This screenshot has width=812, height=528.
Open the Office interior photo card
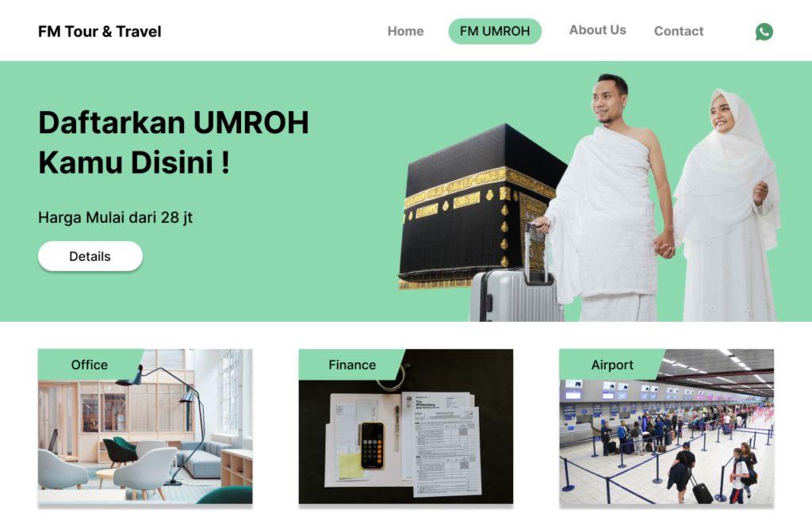coord(145,427)
